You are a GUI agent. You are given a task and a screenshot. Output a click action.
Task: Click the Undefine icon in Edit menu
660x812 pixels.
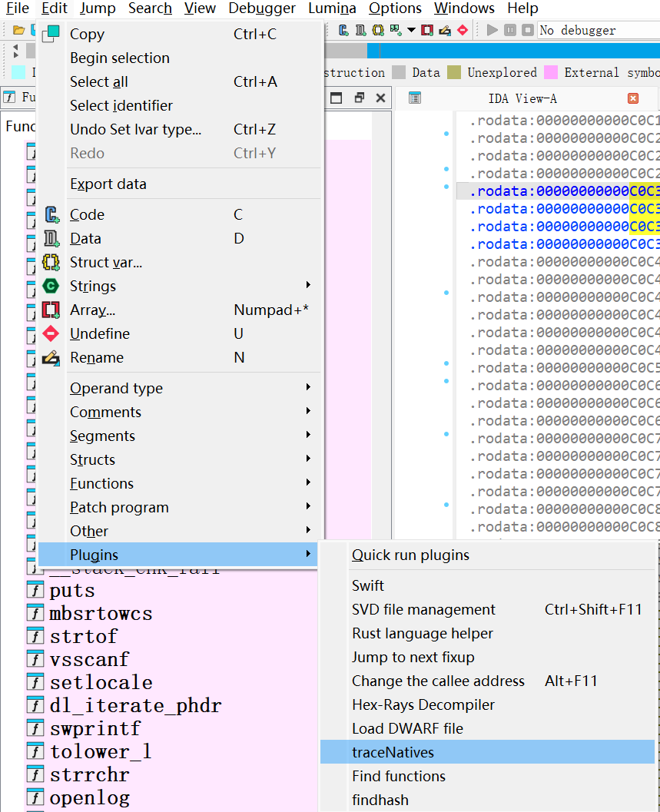tap(51, 333)
